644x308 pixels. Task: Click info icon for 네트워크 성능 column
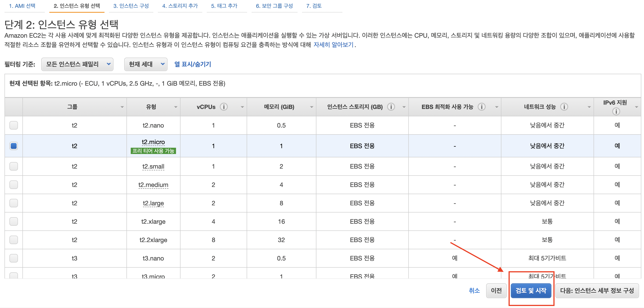[564, 107]
